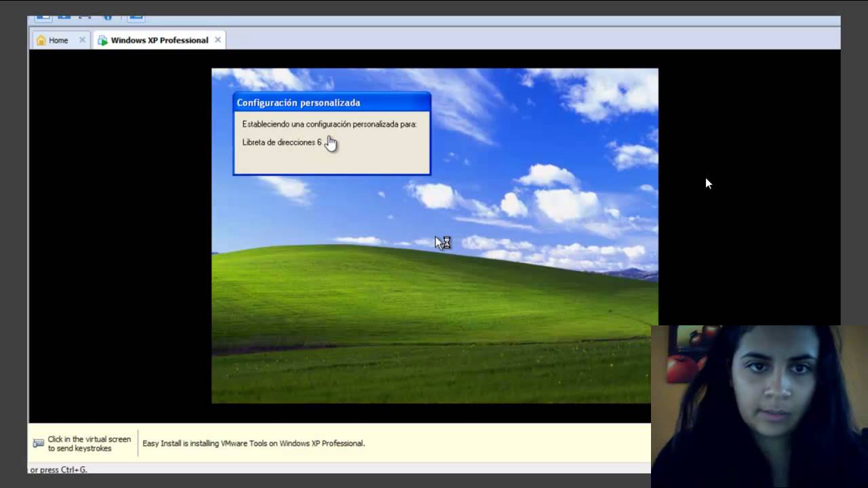The width and height of the screenshot is (868, 488).
Task: Click the 'Libreta de direcciones 6' text
Action: click(x=282, y=142)
